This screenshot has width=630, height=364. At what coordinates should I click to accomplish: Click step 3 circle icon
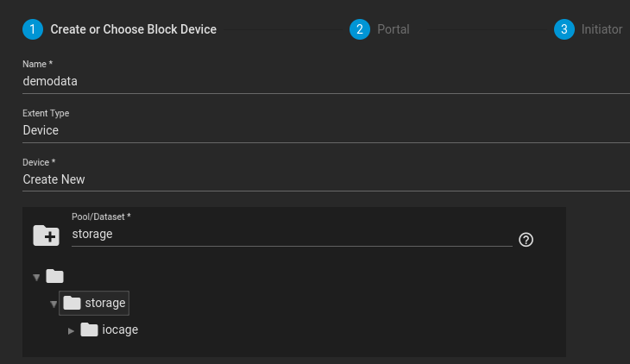[x=564, y=29]
